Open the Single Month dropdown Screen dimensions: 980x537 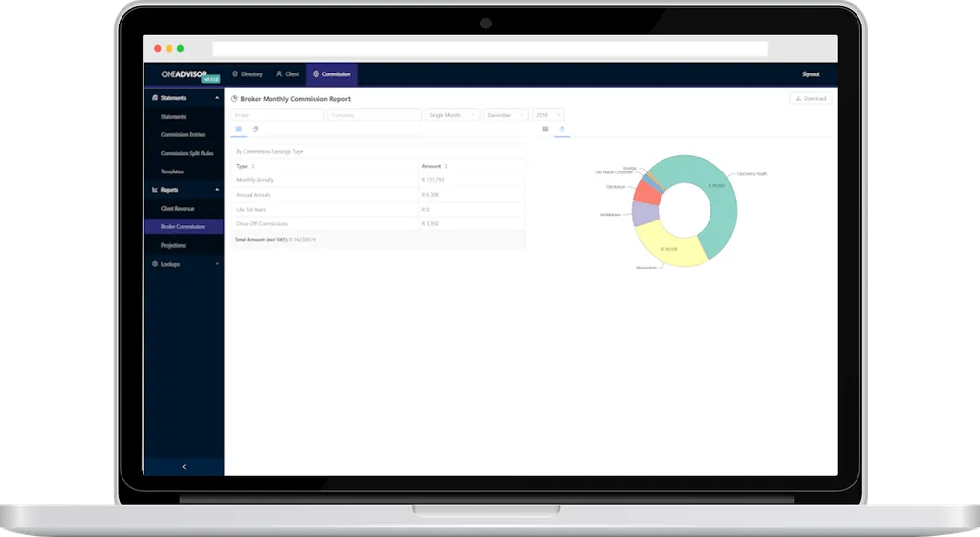tap(453, 115)
